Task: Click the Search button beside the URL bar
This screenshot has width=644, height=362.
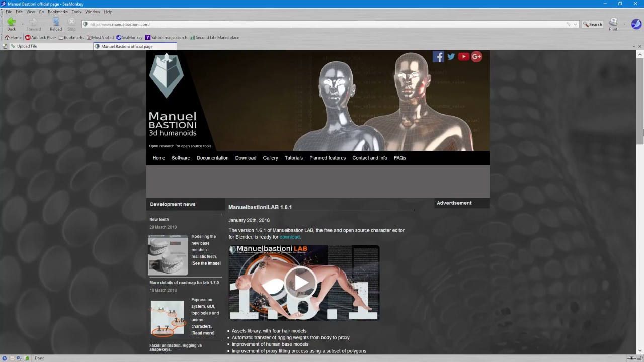Action: 592,24
